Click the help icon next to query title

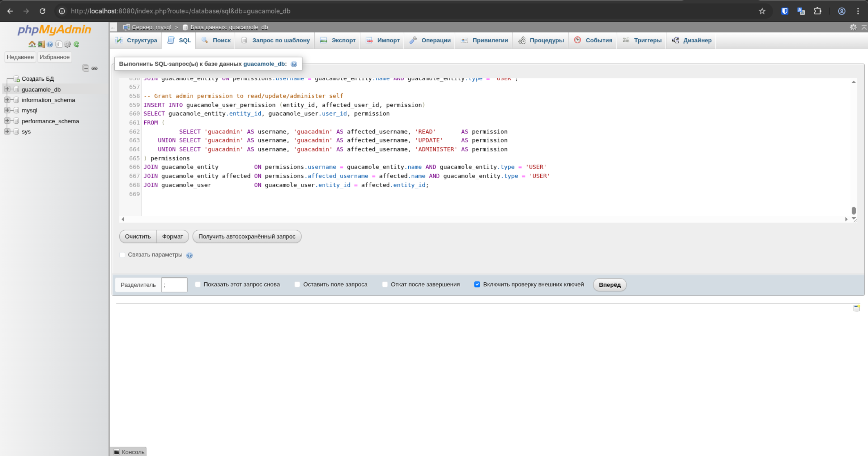point(293,64)
